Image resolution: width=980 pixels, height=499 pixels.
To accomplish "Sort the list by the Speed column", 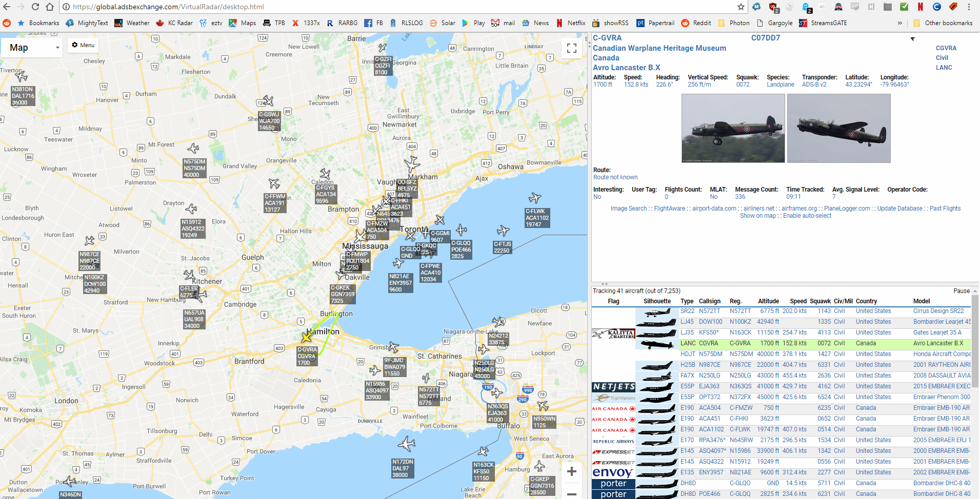I will pyautogui.click(x=798, y=301).
